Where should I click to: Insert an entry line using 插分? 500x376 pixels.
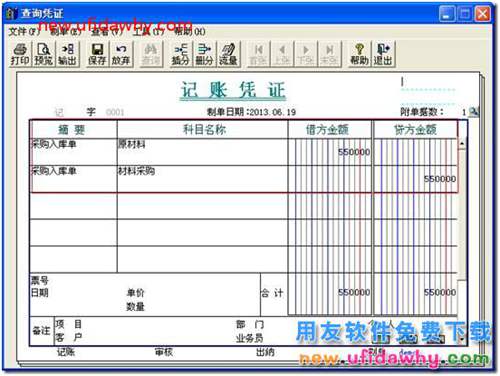pos(180,54)
